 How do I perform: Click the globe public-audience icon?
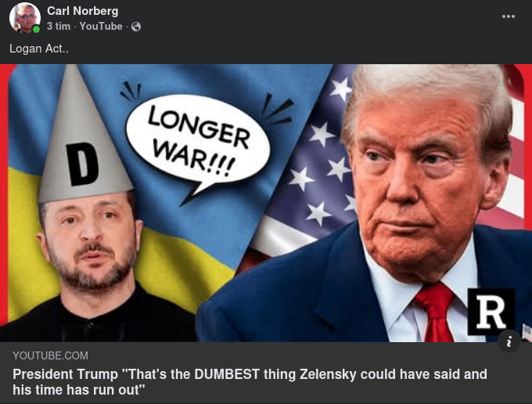point(136,27)
